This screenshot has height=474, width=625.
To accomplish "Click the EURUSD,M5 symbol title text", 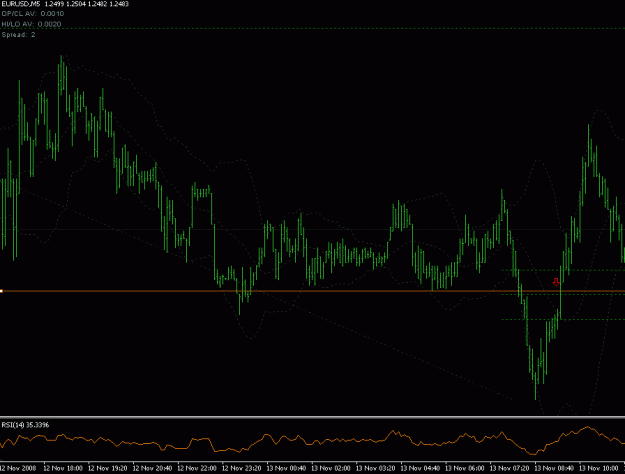I will [21, 4].
